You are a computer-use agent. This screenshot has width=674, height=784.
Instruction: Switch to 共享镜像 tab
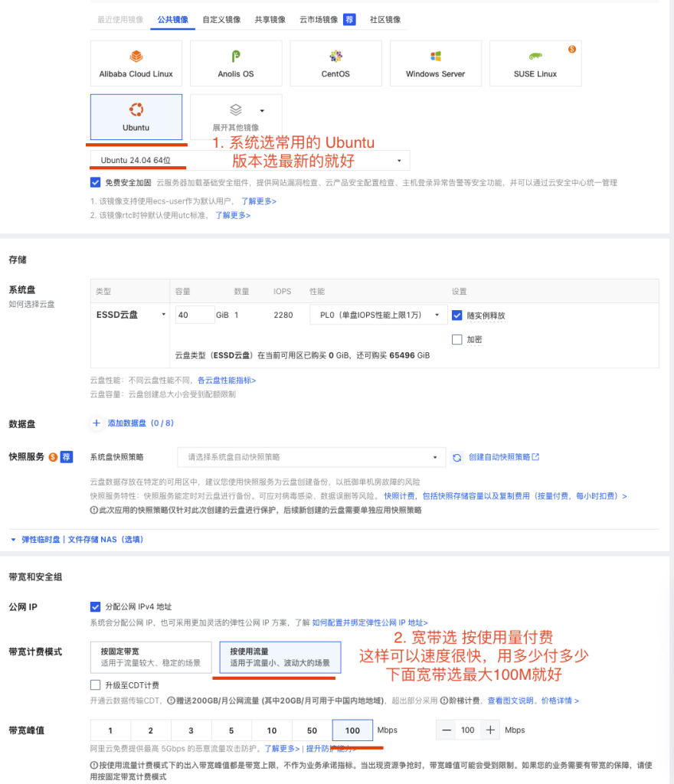270,19
